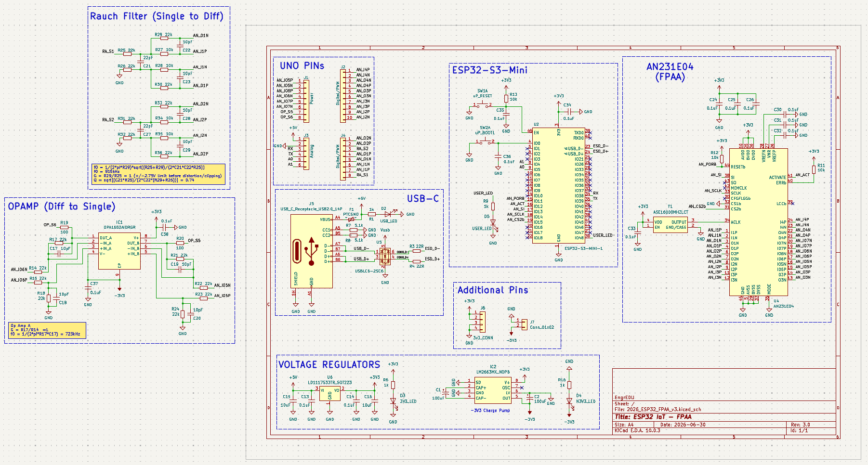
Task: Click the 'Rev: 3.0' field
Action: pos(801,425)
